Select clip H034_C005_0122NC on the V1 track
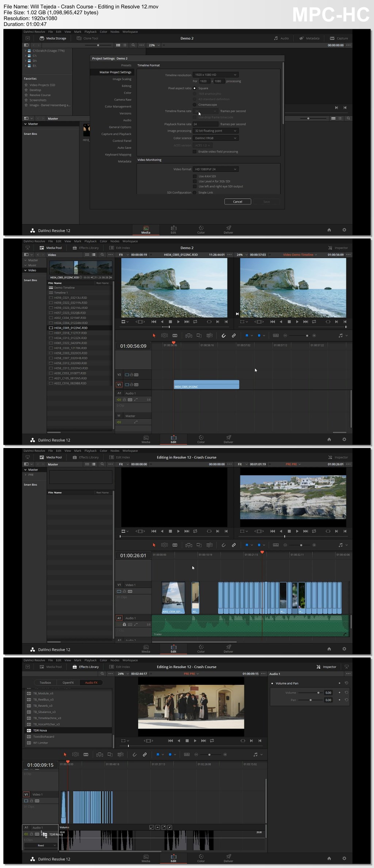 pyautogui.click(x=206, y=385)
